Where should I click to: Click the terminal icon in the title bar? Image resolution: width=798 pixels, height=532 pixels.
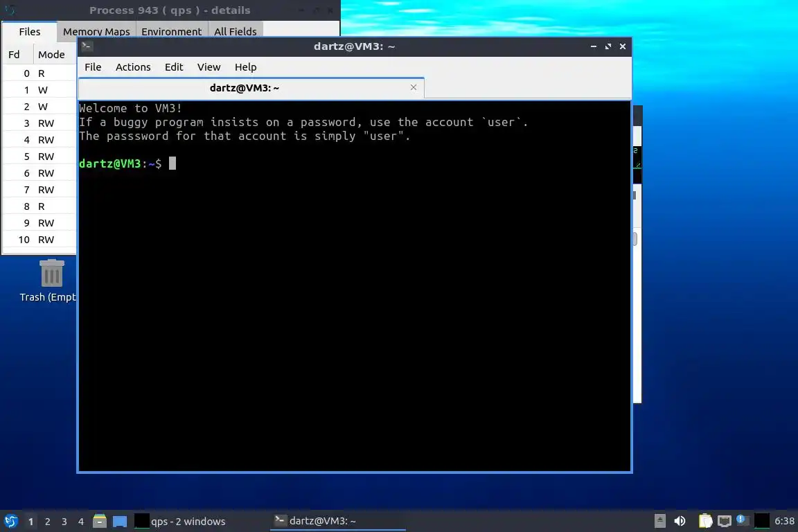(87, 46)
